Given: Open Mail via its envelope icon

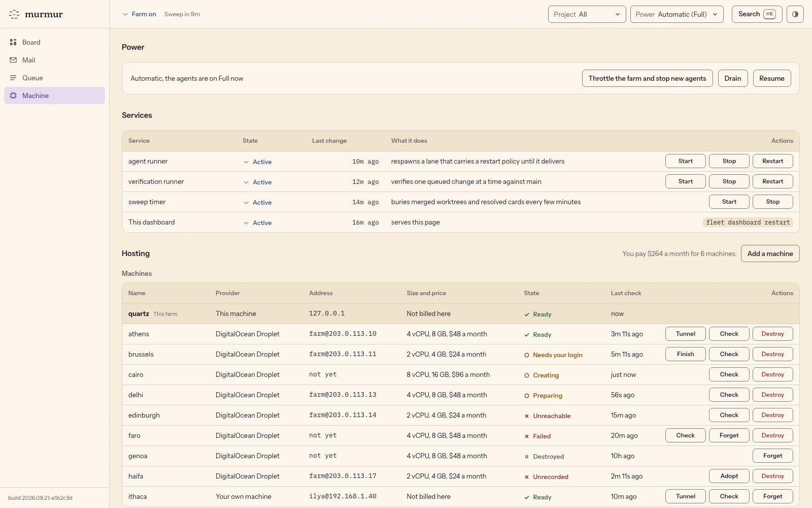Looking at the screenshot, I should coord(13,60).
